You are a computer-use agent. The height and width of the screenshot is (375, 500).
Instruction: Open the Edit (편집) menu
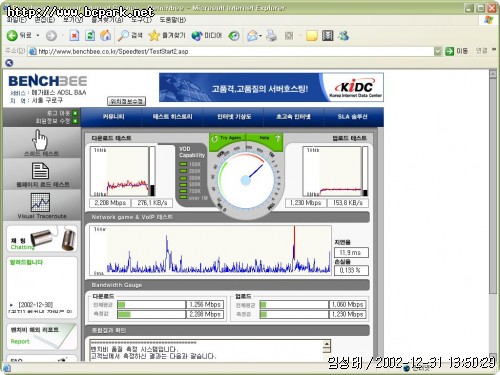45,20
